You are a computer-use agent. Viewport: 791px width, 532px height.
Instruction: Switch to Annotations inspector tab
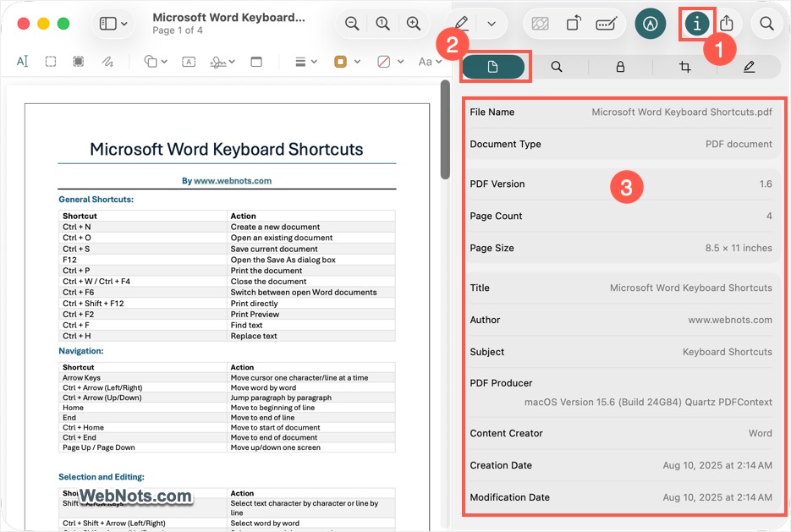(750, 67)
